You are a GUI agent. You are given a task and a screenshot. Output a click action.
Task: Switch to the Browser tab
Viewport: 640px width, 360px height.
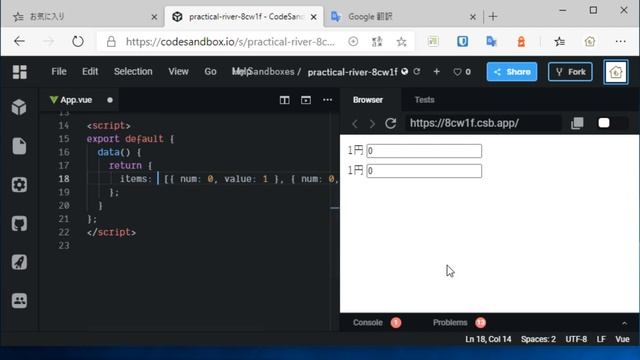pos(368,100)
